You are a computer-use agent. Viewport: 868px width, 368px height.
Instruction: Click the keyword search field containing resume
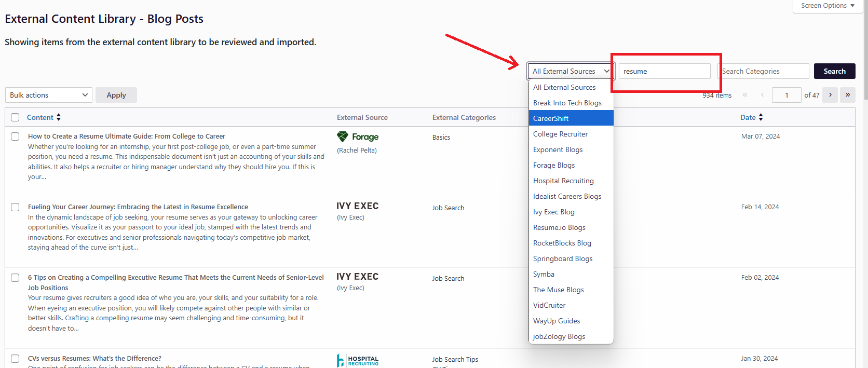664,71
